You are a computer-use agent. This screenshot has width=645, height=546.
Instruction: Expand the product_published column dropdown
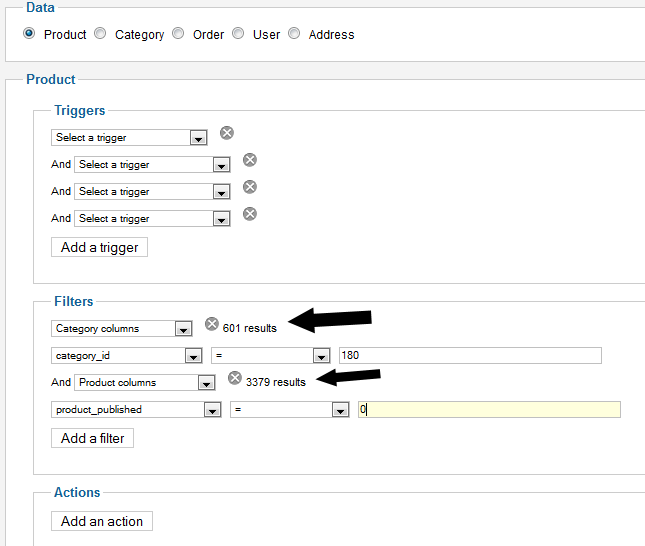pyautogui.click(x=136, y=409)
